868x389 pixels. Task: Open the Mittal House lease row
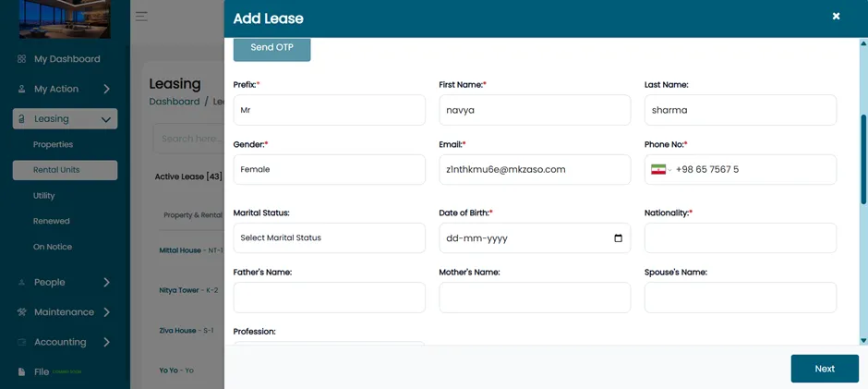click(x=190, y=250)
